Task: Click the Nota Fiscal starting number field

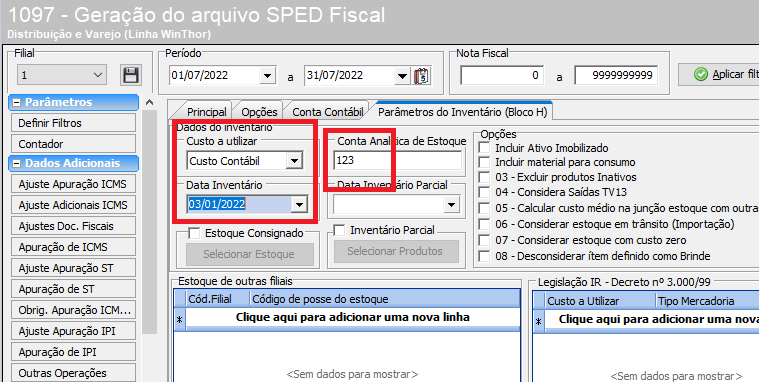Action: (x=502, y=76)
